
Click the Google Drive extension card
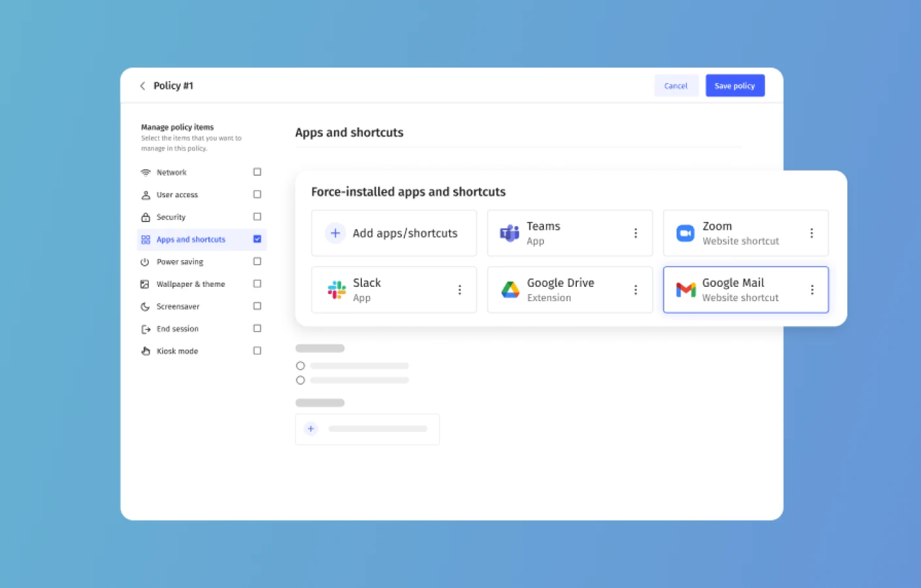click(x=569, y=289)
